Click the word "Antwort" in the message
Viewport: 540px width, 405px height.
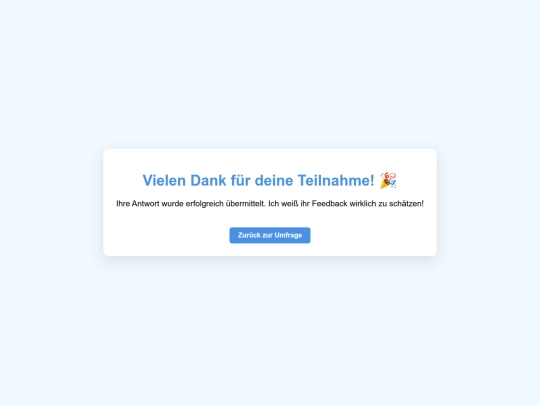[x=145, y=204]
